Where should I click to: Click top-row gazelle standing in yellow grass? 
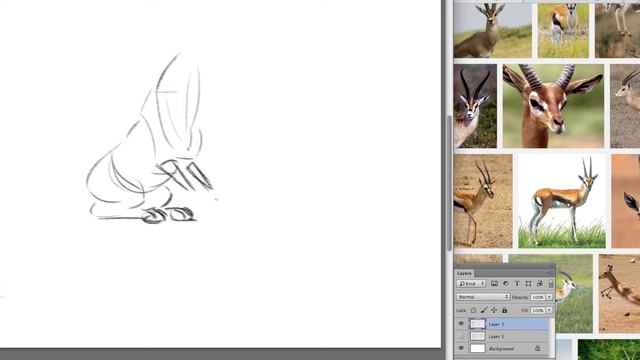(563, 30)
